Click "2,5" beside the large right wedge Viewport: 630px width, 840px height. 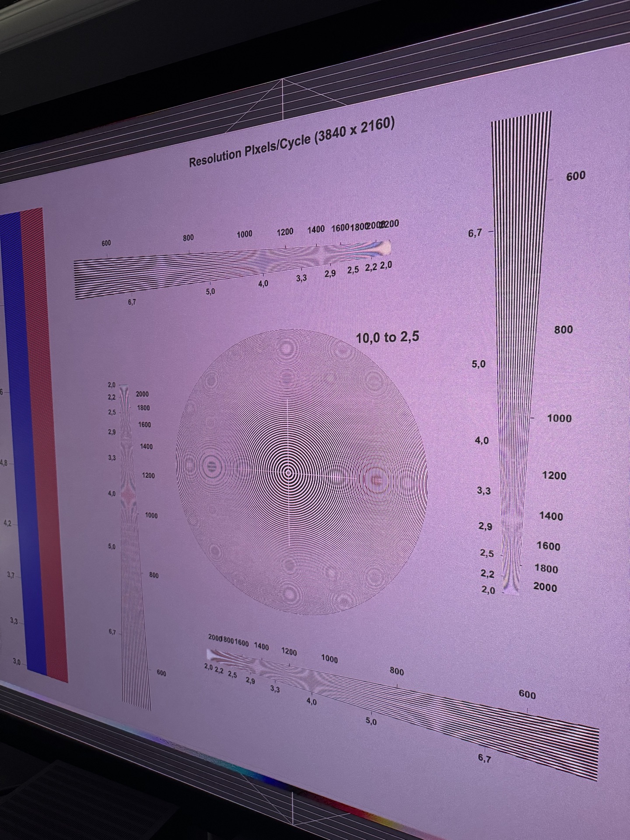coord(487,554)
